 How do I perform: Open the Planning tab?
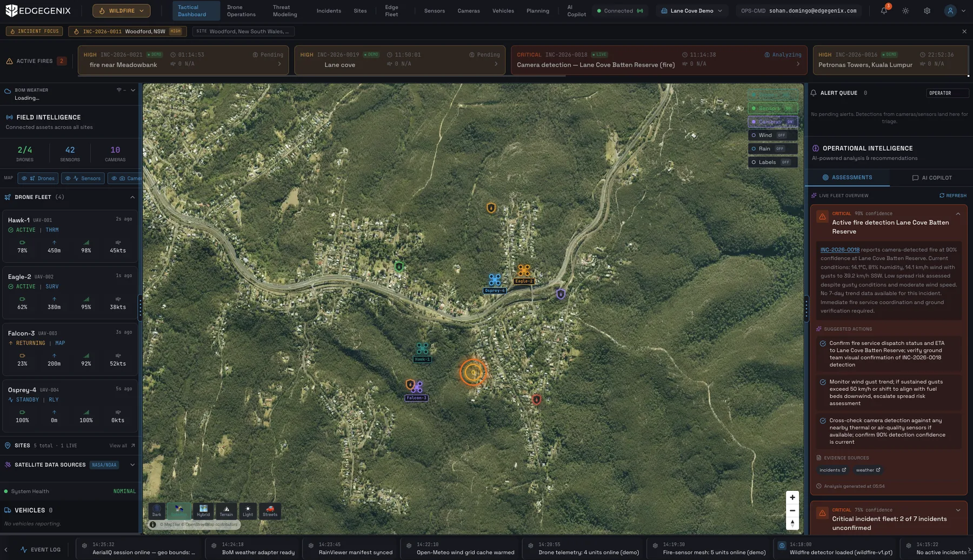[538, 11]
